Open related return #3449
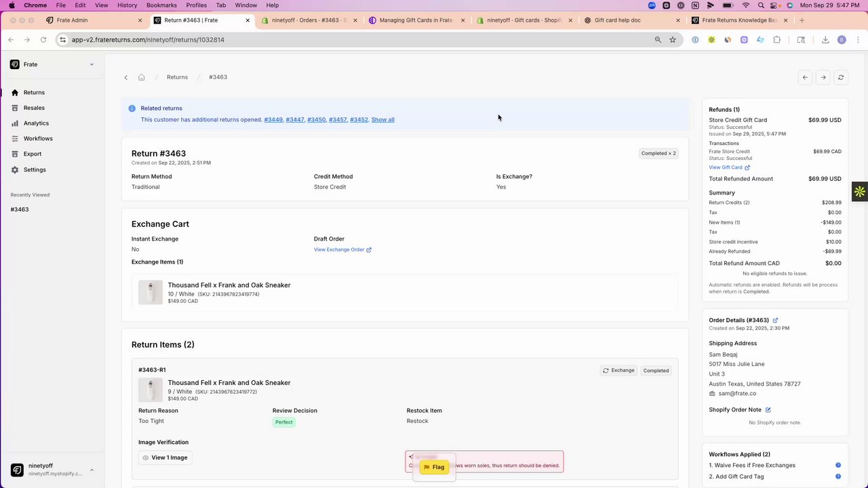The height and width of the screenshot is (488, 868). 273,120
